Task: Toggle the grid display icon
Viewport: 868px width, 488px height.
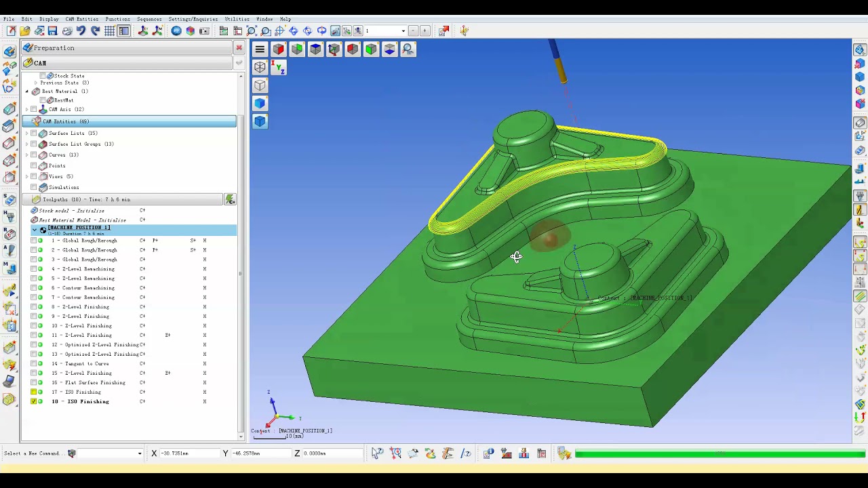Action: click(x=109, y=30)
